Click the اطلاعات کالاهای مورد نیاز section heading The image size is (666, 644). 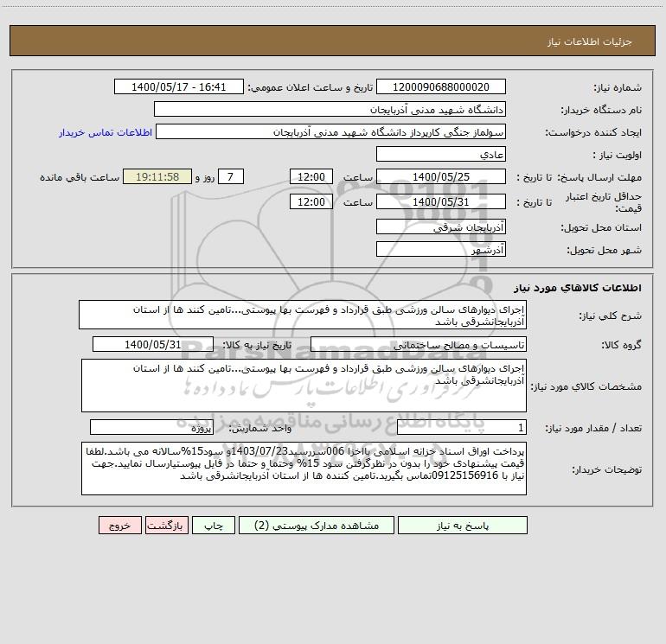click(x=577, y=288)
